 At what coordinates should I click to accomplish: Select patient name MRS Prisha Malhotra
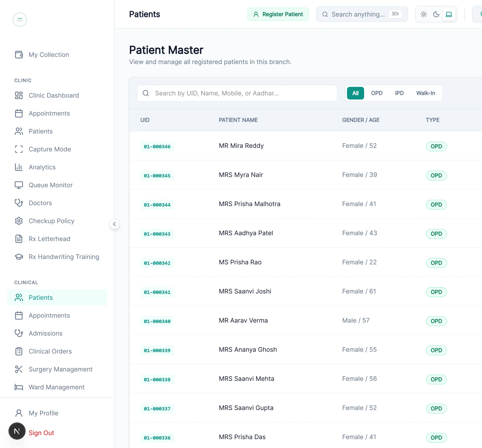pyautogui.click(x=250, y=204)
